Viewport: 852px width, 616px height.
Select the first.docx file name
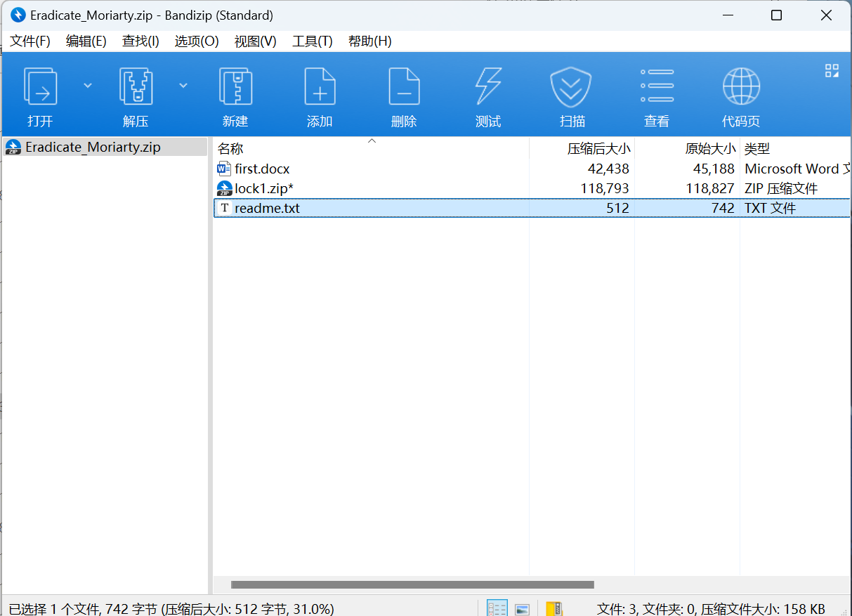(x=262, y=169)
